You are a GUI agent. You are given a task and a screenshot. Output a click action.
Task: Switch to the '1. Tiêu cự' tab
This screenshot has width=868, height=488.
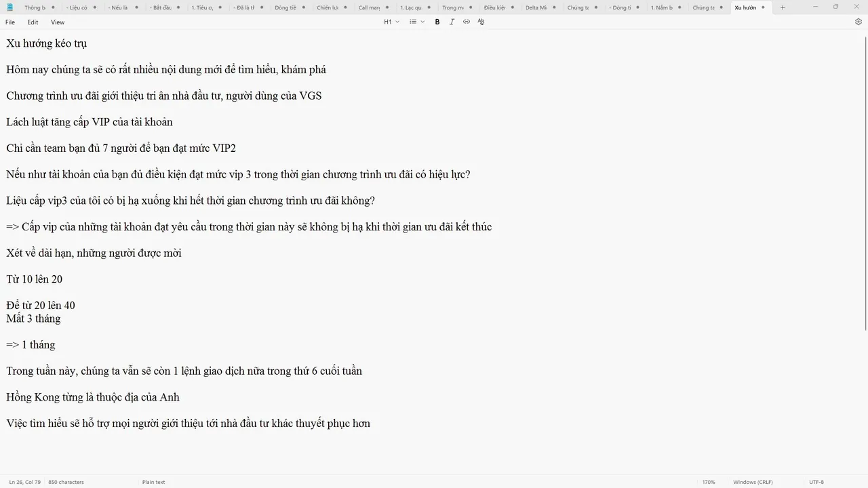(x=202, y=7)
